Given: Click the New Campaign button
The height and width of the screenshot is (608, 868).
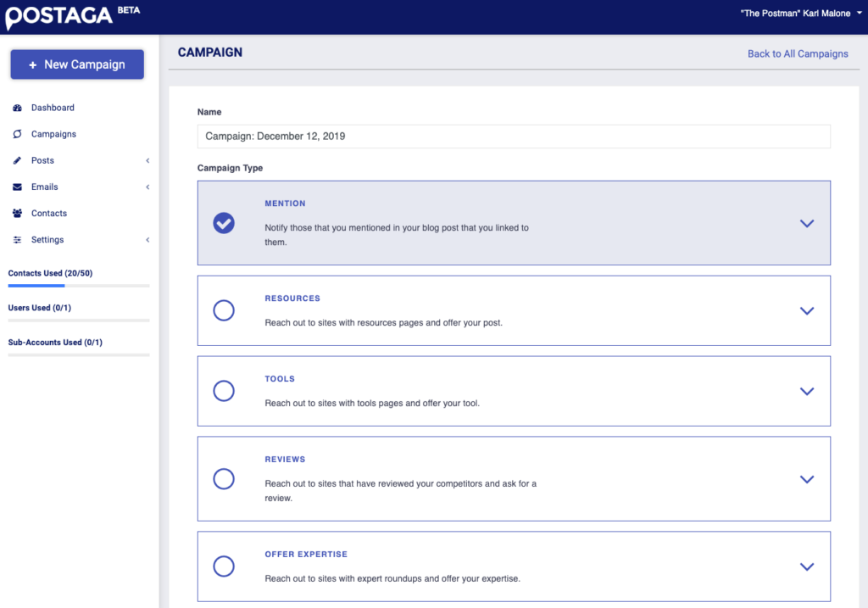Looking at the screenshot, I should 76,64.
